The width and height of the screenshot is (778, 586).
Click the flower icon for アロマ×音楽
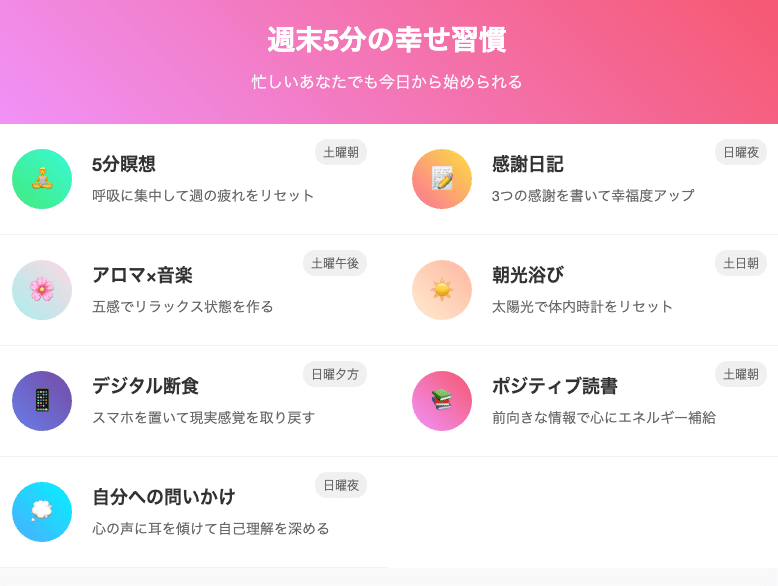[x=42, y=290]
